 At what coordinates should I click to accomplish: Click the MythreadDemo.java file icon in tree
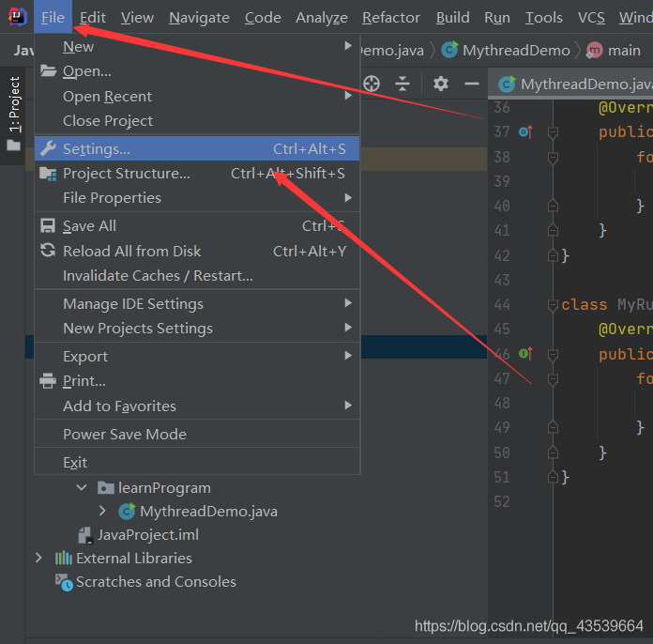click(x=127, y=511)
